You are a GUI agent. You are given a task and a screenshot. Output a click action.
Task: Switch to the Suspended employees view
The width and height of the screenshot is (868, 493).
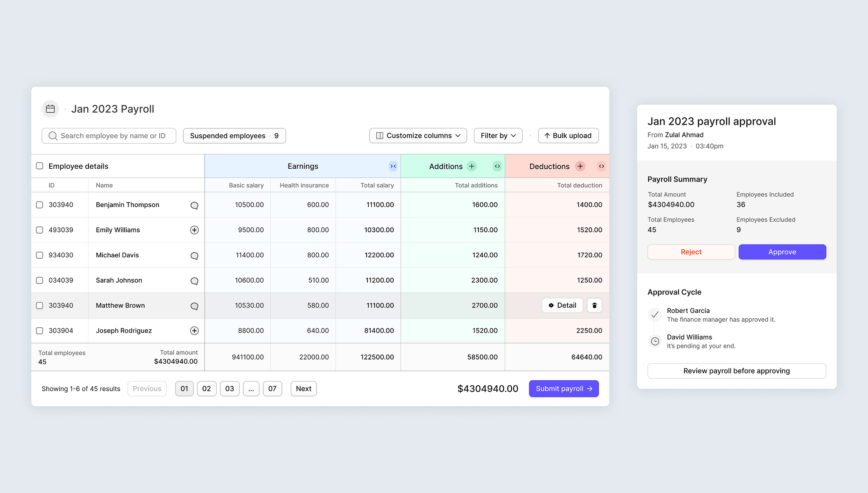tap(234, 135)
